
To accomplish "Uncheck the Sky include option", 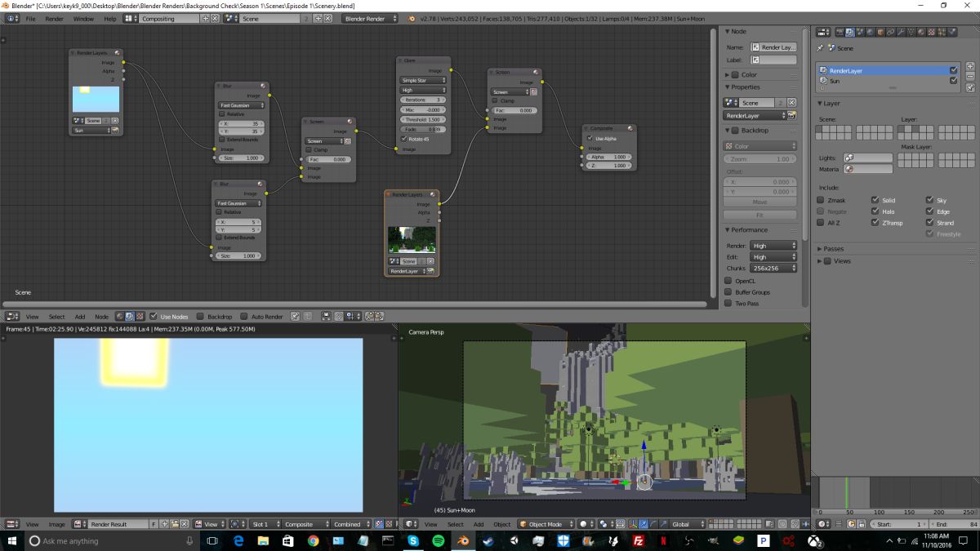I will [930, 200].
